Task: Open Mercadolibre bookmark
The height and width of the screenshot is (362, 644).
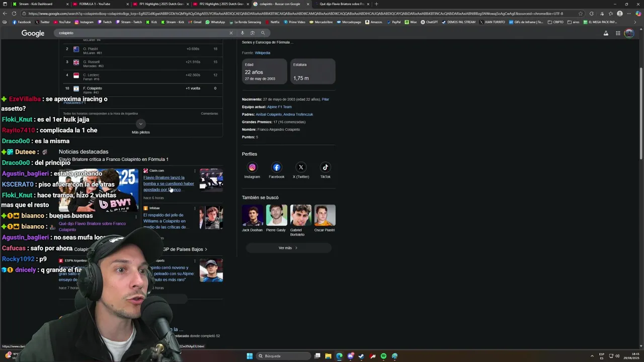Action: point(322,22)
